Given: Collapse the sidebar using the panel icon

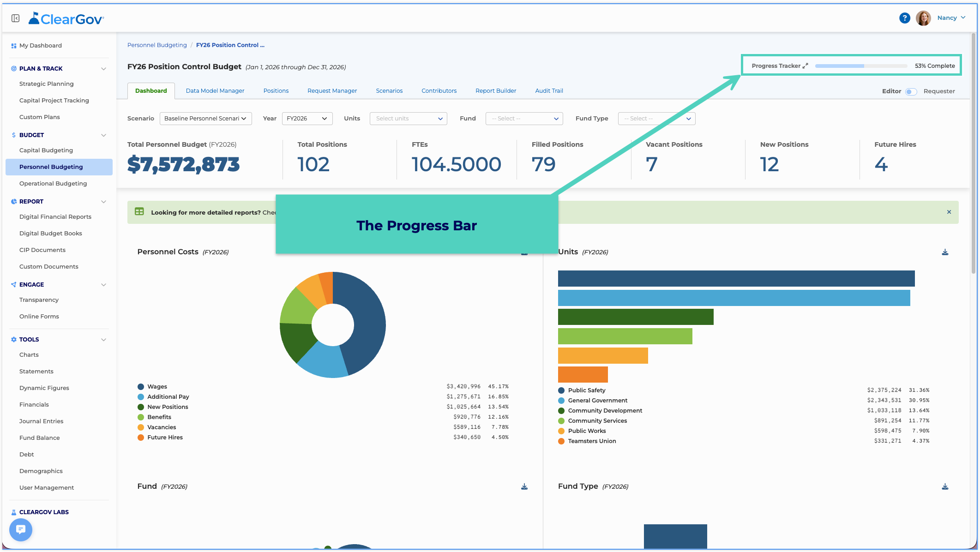Looking at the screenshot, I should coord(15,18).
